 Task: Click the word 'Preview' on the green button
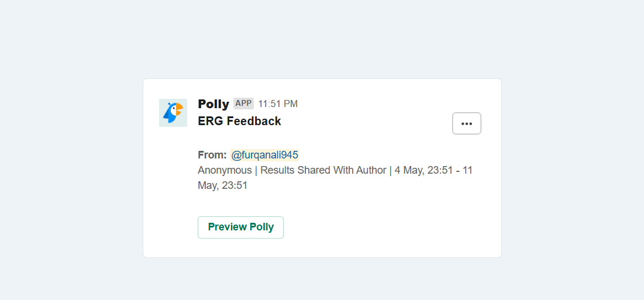[x=228, y=227]
